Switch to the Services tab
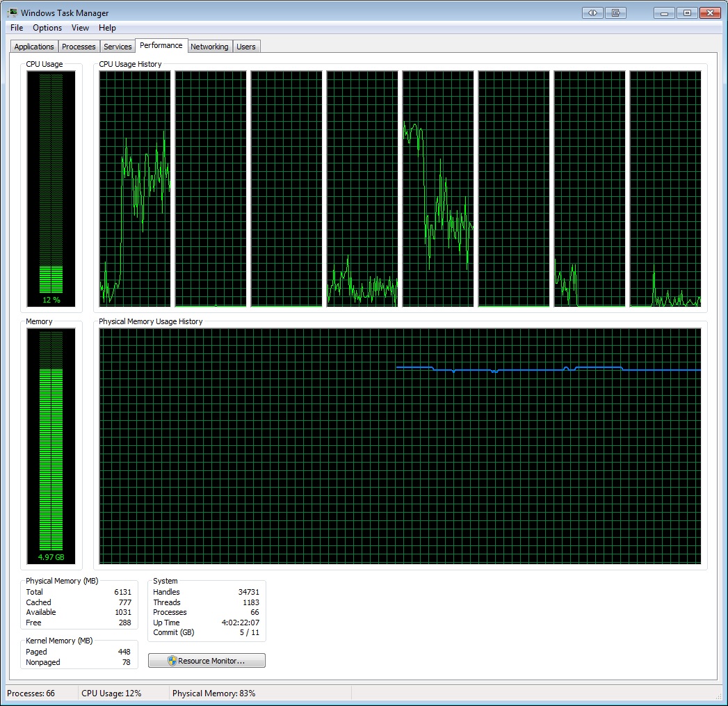728x706 pixels. pos(118,47)
